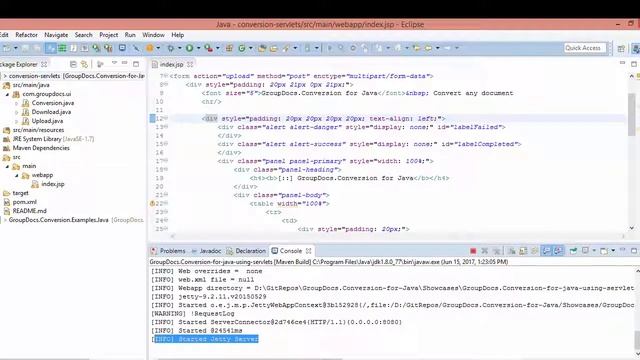This screenshot has width=640, height=360.
Task: Click the Pin Console green icon
Action: click(573, 251)
